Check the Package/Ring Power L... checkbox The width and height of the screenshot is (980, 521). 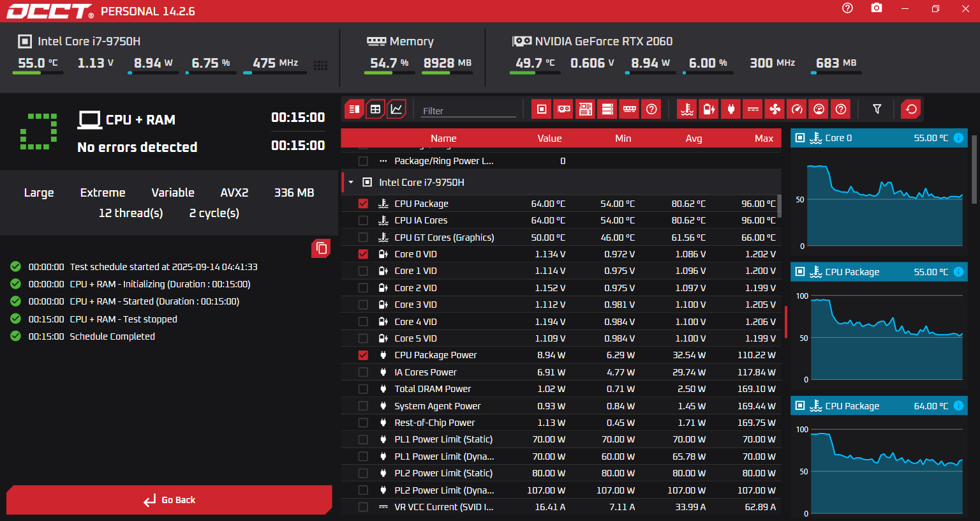click(363, 161)
